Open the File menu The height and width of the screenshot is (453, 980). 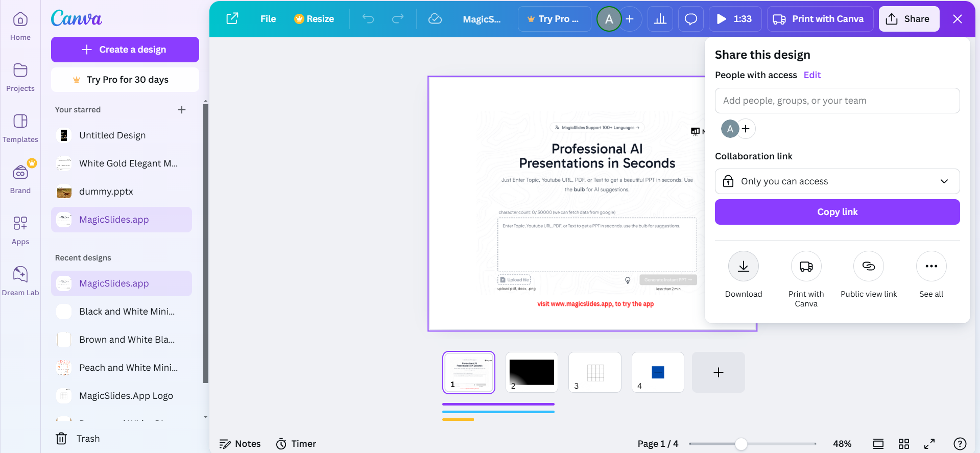pyautogui.click(x=268, y=19)
